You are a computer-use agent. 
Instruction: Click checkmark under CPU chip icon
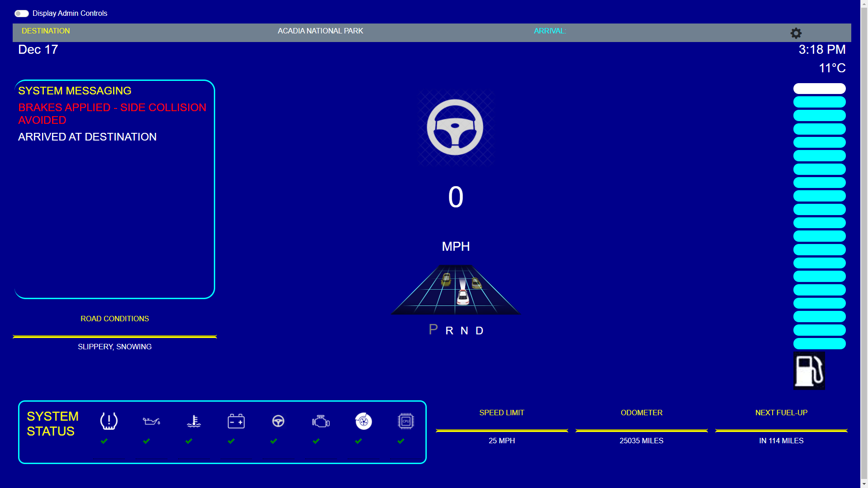pos(401,441)
